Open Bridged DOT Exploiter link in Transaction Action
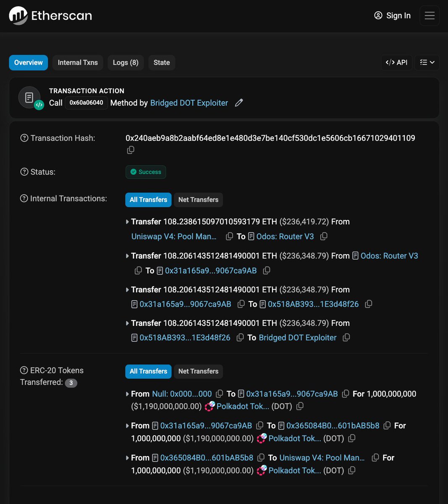This screenshot has width=448, height=504. (189, 103)
